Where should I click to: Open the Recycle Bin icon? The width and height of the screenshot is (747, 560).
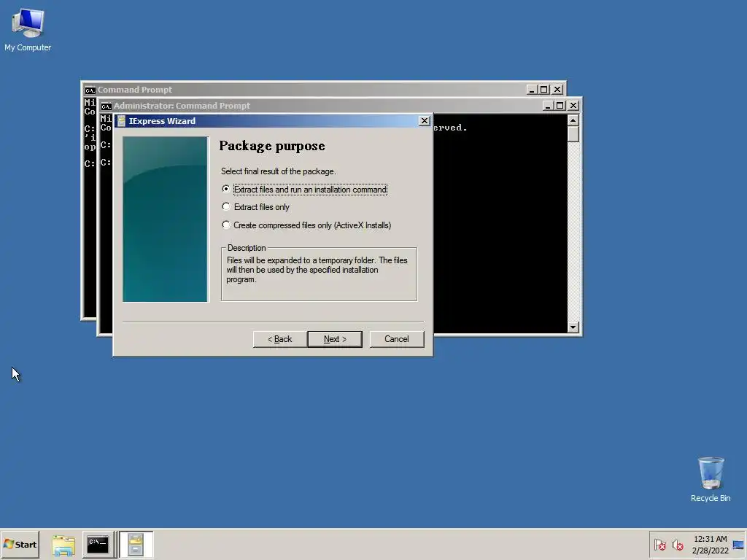tap(711, 480)
